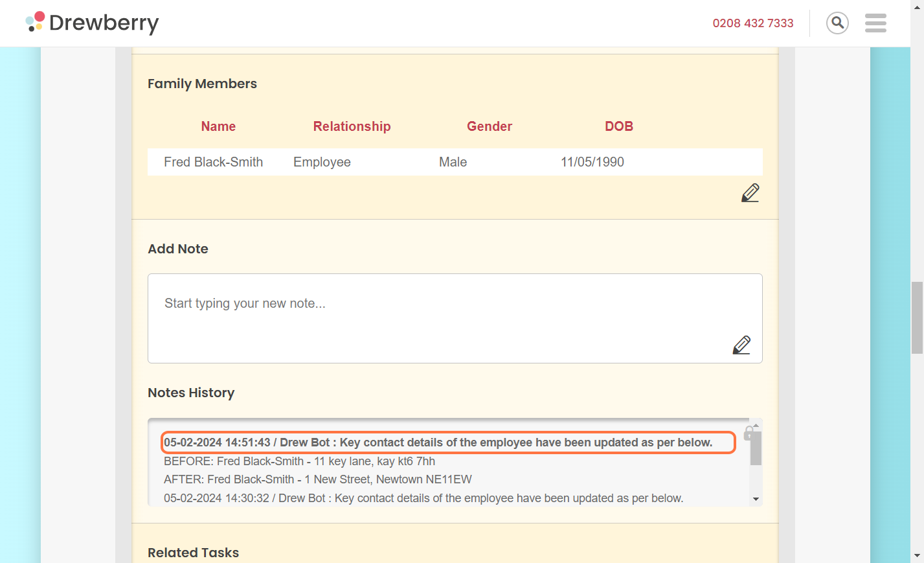Select the 11/05/1990 date cell
Image resolution: width=924 pixels, height=563 pixels.
pyautogui.click(x=592, y=162)
